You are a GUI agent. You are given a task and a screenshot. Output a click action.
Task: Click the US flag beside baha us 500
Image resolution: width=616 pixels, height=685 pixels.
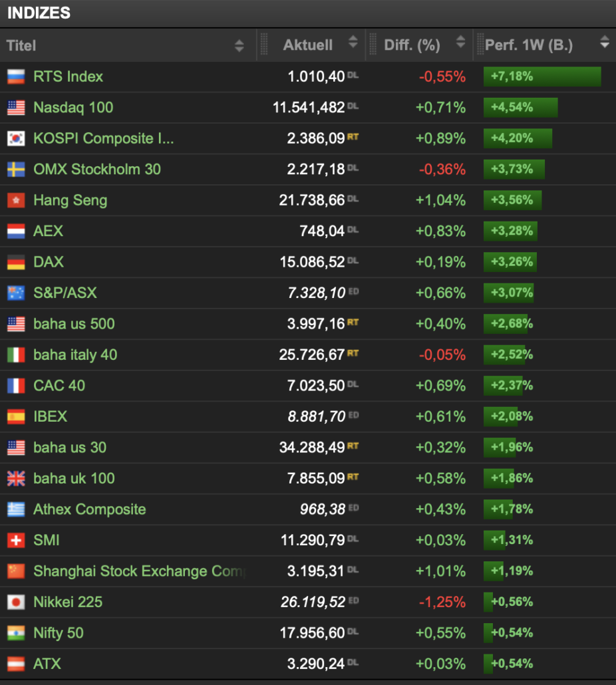click(16, 324)
